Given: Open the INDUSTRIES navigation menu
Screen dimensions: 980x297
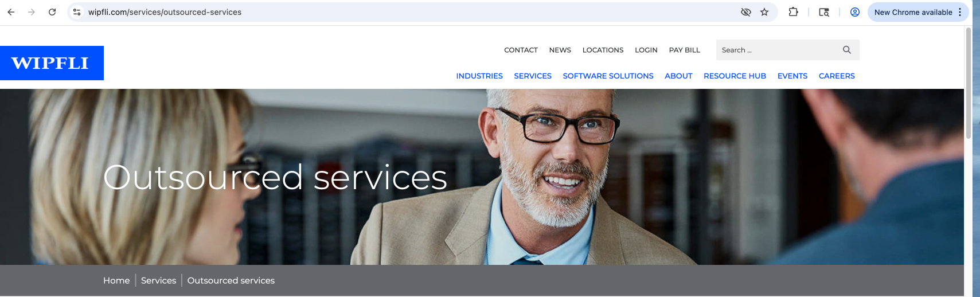Looking at the screenshot, I should point(479,76).
